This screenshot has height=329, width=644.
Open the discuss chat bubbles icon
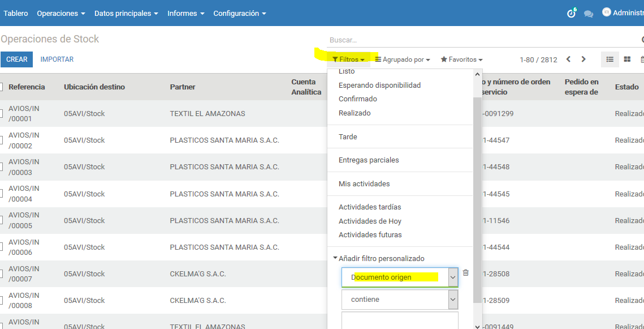[589, 14]
